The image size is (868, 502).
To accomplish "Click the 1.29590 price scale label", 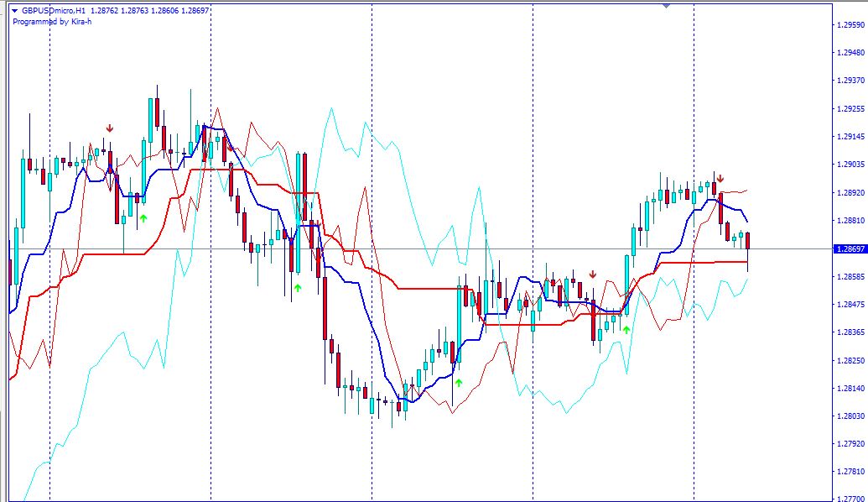I will (850, 25).
